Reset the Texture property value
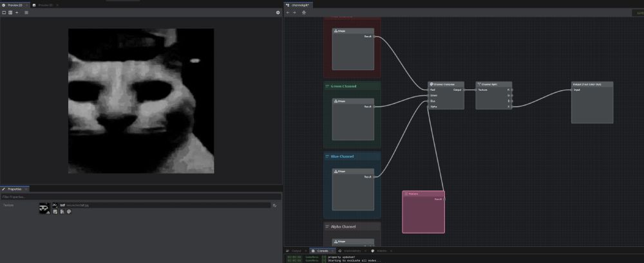Viewport: 644px width, 263px height. (275, 205)
